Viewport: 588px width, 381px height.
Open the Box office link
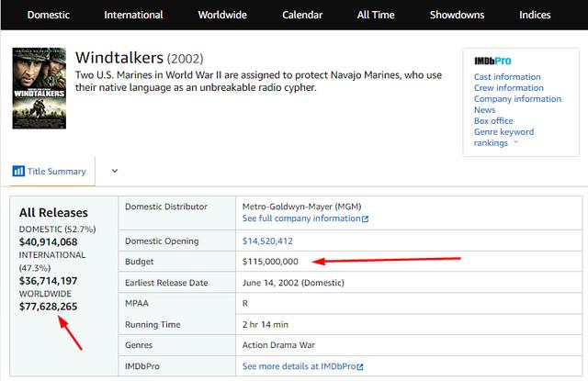pos(493,120)
